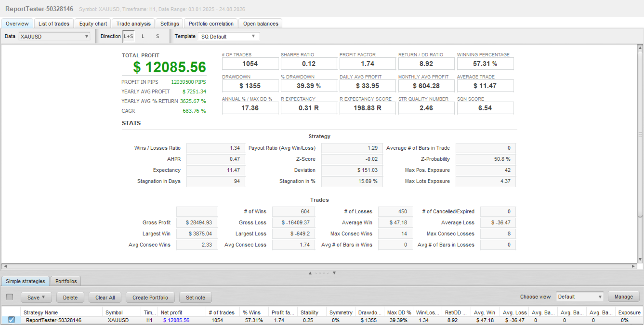Screen dimensions: 644x325
Task: Switch to the Overview tab
Action: (17, 24)
